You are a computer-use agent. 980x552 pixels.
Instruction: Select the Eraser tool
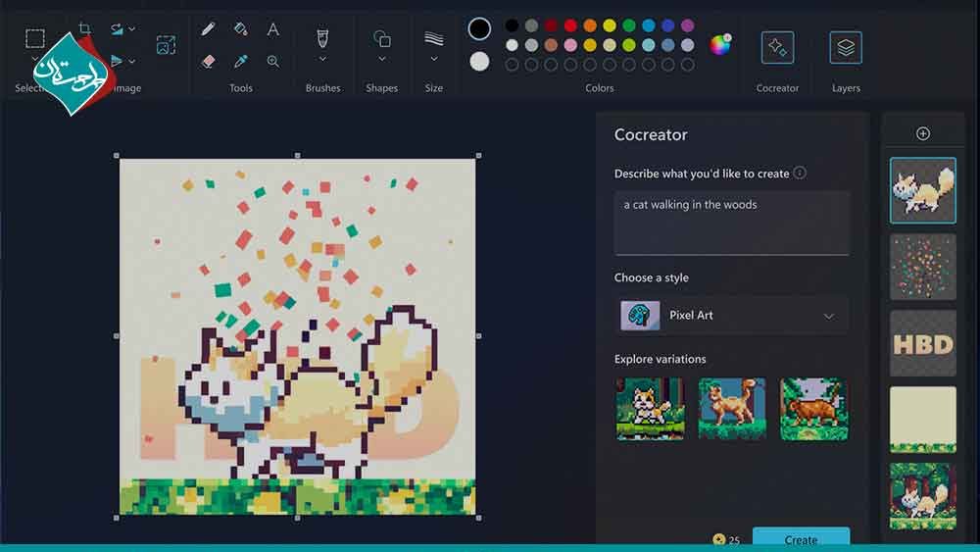click(208, 61)
